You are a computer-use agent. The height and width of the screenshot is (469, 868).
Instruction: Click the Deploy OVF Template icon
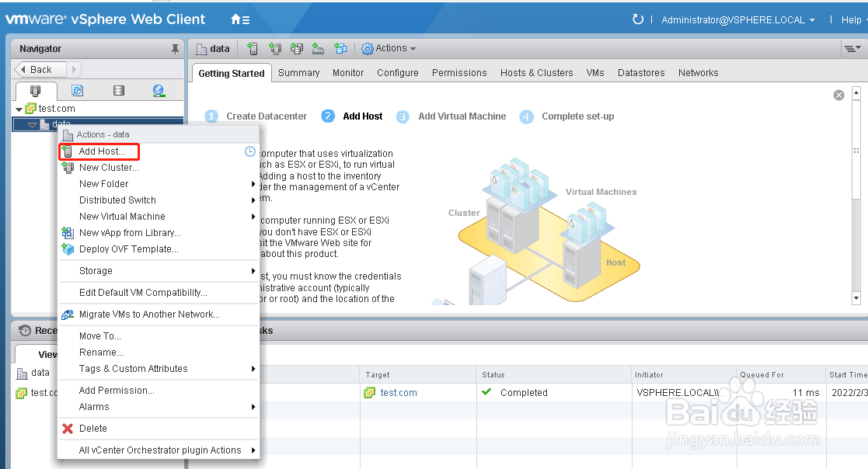[x=68, y=249]
